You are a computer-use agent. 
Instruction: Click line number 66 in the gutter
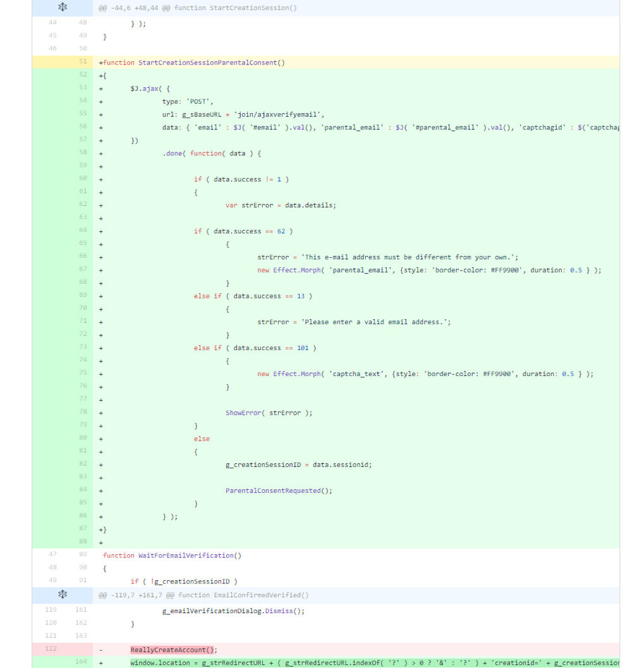click(83, 257)
